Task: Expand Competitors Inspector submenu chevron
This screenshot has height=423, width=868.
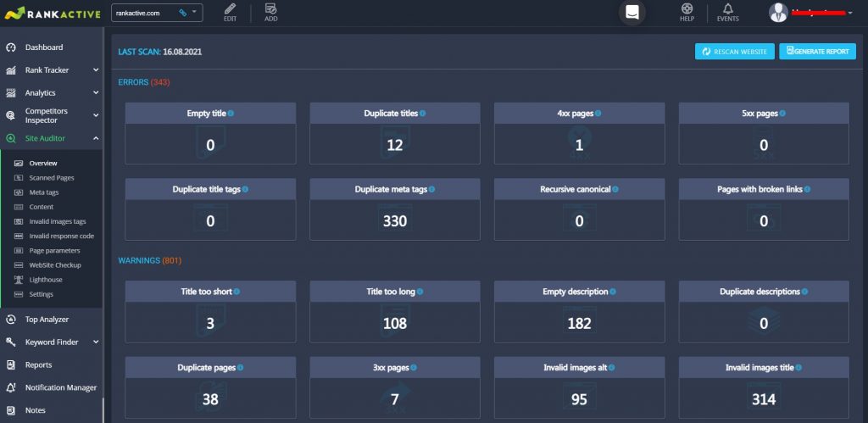Action: pyautogui.click(x=96, y=116)
